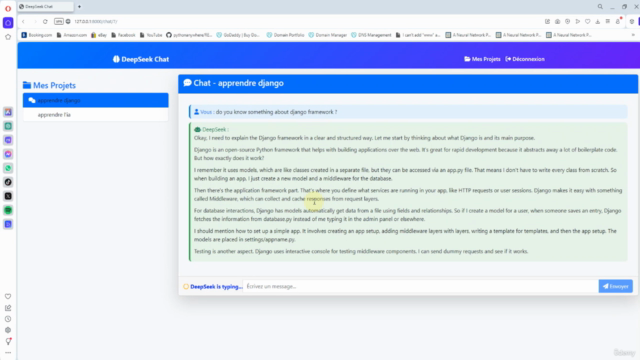Click Déconnexion to log out
The width and height of the screenshot is (640, 360).
pos(525,59)
